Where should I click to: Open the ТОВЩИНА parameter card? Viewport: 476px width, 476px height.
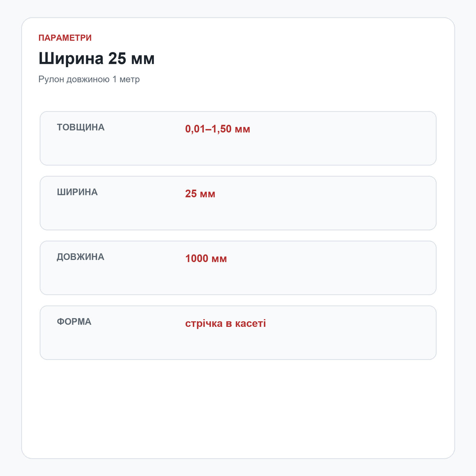coord(238,138)
